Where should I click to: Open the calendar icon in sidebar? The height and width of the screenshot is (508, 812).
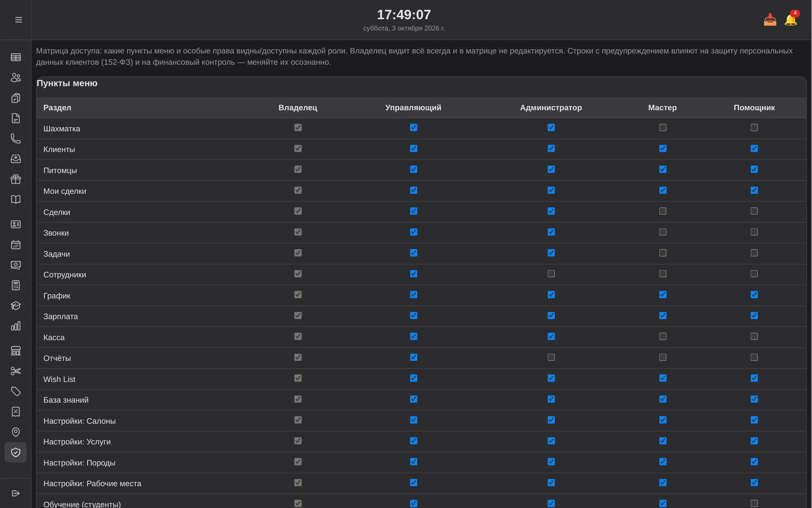point(15,245)
